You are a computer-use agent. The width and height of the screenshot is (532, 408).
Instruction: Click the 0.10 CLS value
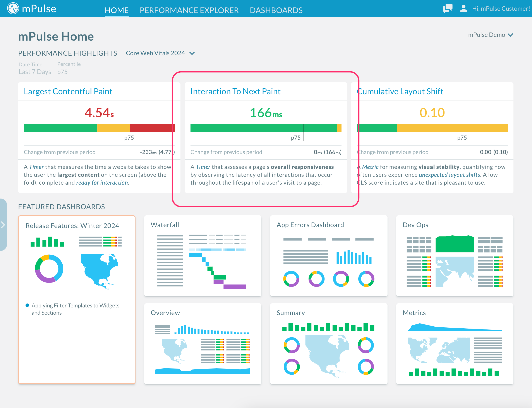pyautogui.click(x=432, y=113)
